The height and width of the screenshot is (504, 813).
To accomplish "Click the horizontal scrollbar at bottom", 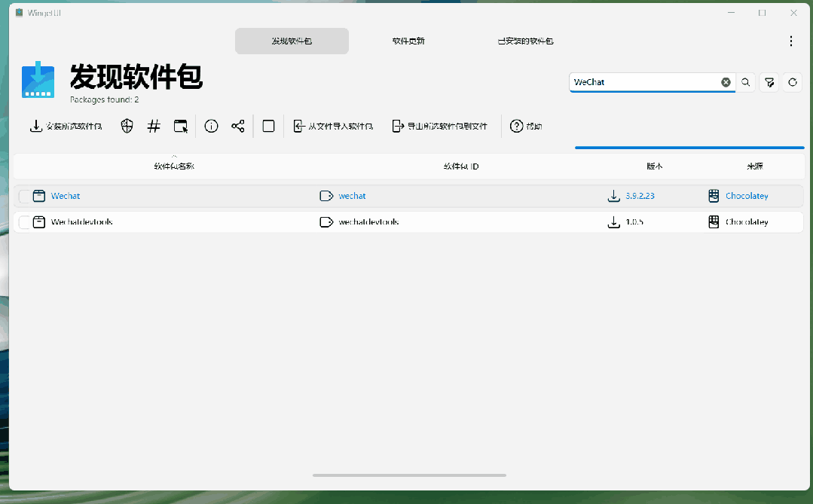I will 409,475.
